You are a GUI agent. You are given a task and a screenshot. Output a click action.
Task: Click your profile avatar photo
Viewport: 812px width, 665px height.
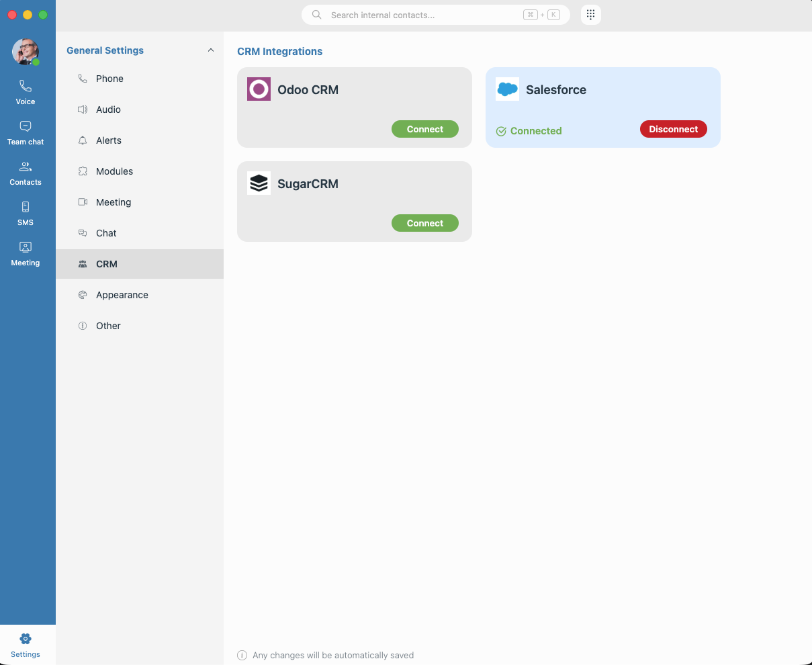25,52
